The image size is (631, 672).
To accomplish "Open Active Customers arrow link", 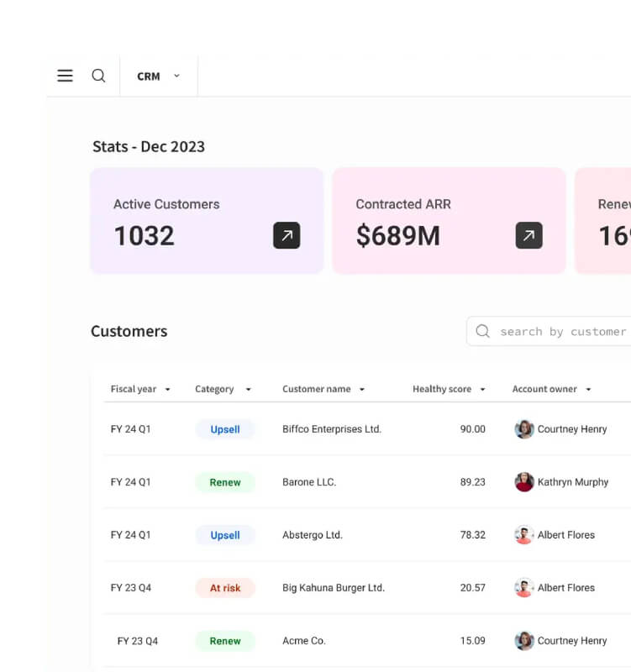I will point(287,235).
